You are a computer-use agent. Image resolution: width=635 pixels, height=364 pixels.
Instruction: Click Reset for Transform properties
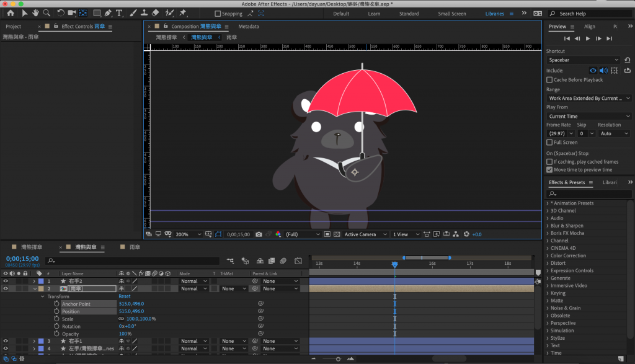(x=124, y=296)
